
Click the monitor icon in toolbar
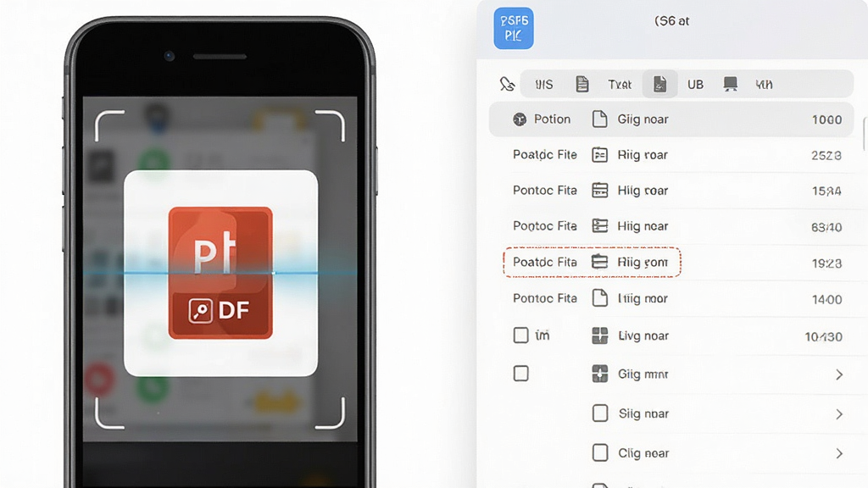730,84
